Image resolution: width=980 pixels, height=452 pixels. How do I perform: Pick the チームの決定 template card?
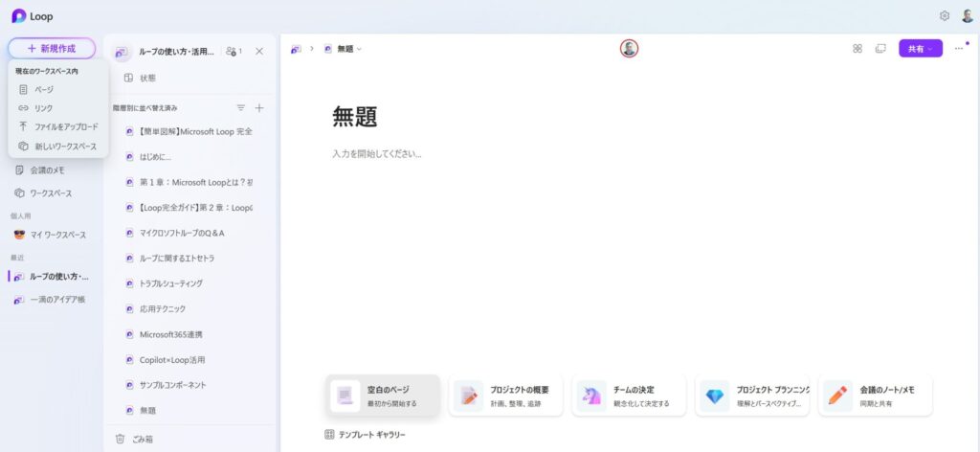coord(629,395)
